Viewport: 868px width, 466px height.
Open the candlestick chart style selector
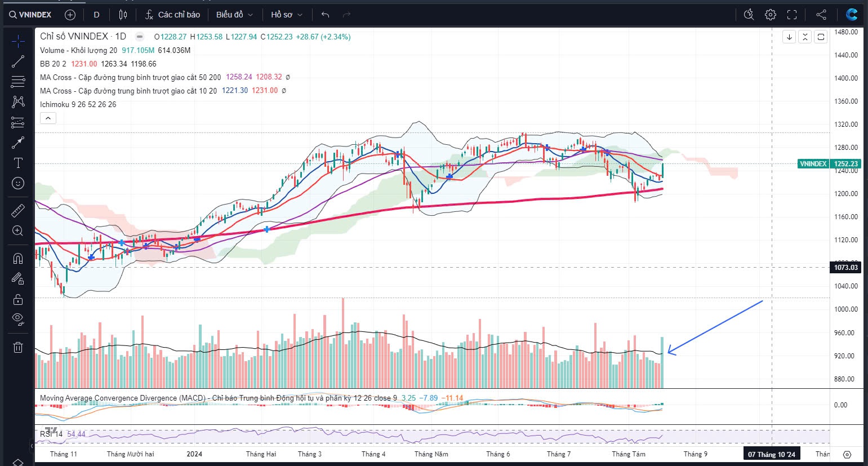pyautogui.click(x=123, y=15)
